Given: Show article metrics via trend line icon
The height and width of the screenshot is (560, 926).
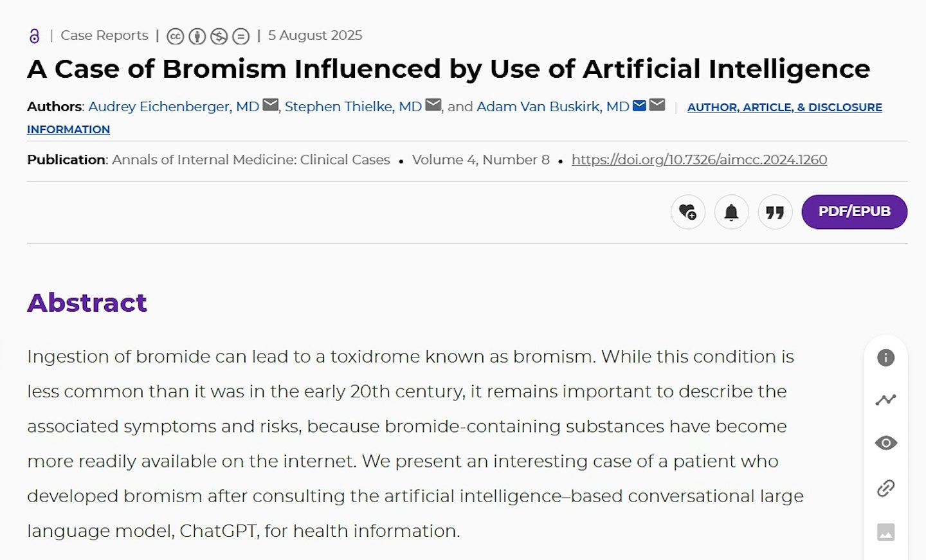Looking at the screenshot, I should click(886, 400).
